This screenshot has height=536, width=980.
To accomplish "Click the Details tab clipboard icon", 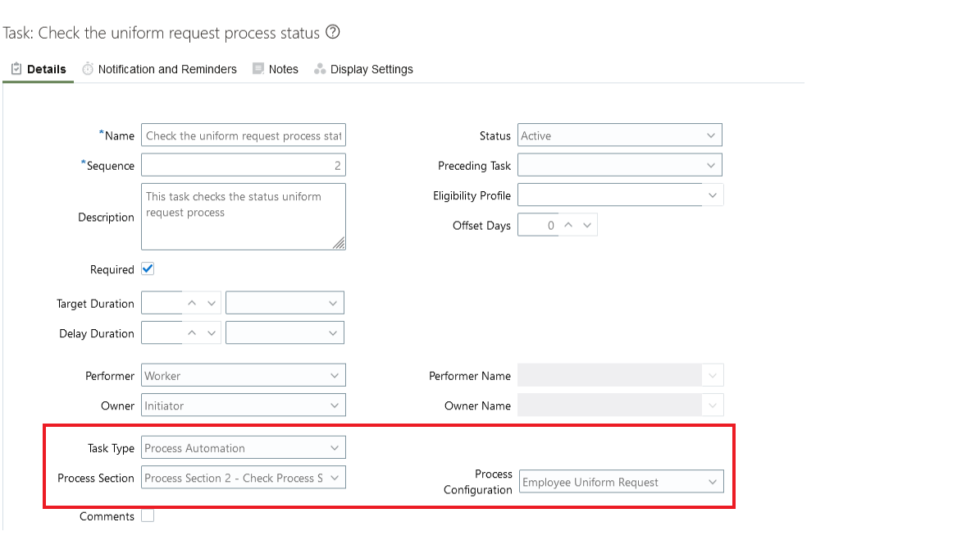I will pos(16,69).
